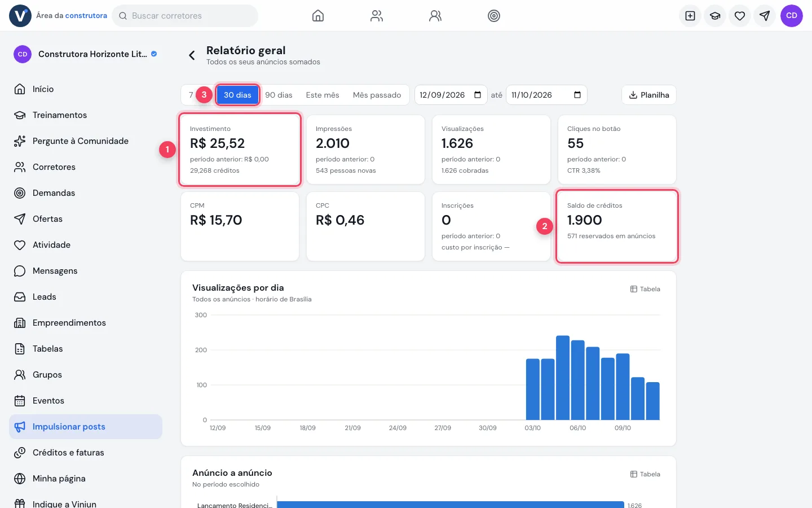Click the Saldo de créditos card
The width and height of the screenshot is (812, 508).
pyautogui.click(x=617, y=226)
